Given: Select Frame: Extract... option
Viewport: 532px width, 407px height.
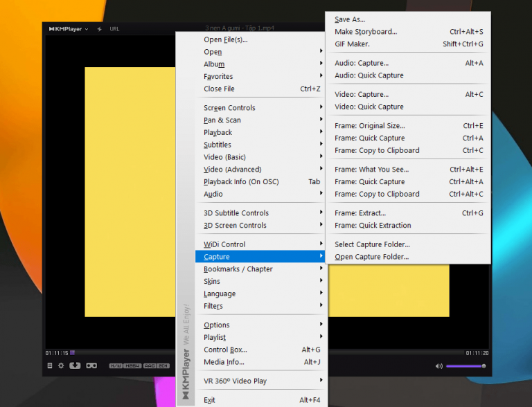Looking at the screenshot, I should tap(408, 213).
